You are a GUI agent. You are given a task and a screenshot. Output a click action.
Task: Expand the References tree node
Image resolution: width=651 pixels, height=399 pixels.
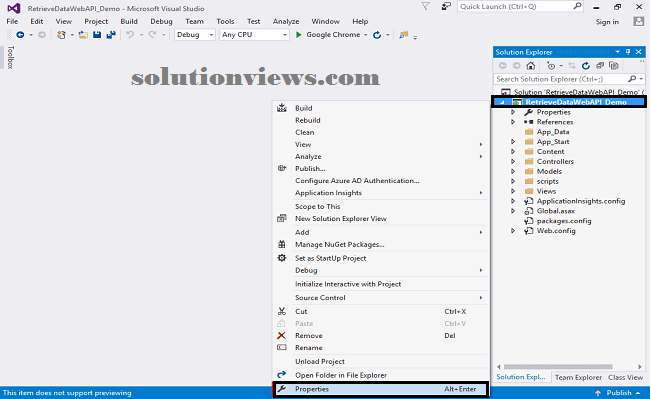tap(513, 122)
